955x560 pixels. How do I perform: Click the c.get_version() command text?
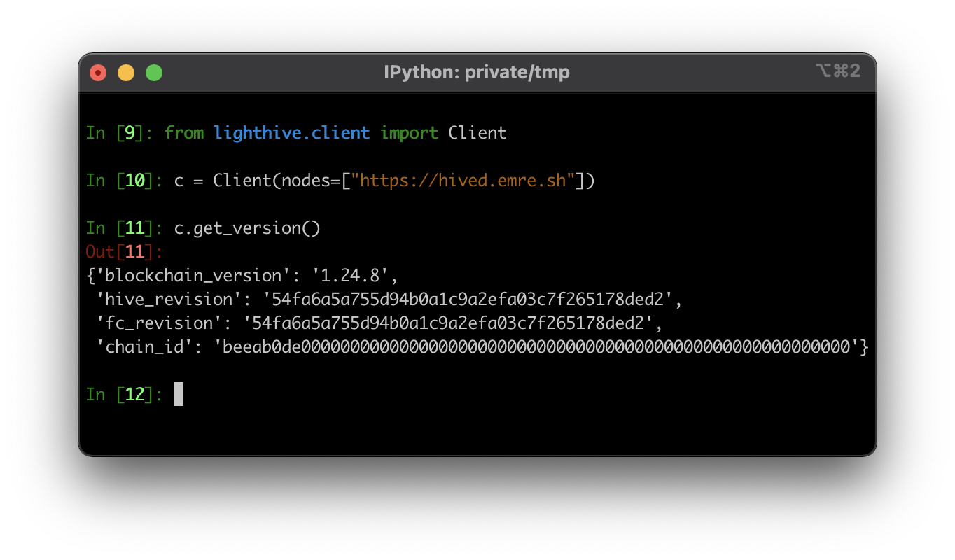[247, 228]
